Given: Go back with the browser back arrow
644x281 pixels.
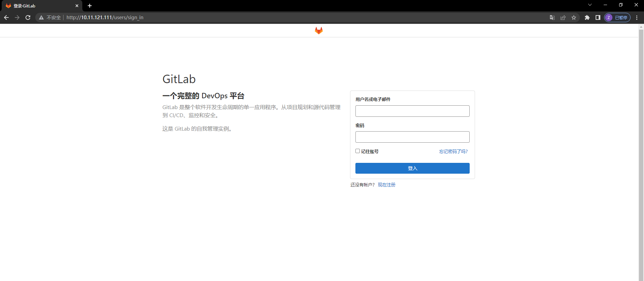Looking at the screenshot, I should 6,17.
